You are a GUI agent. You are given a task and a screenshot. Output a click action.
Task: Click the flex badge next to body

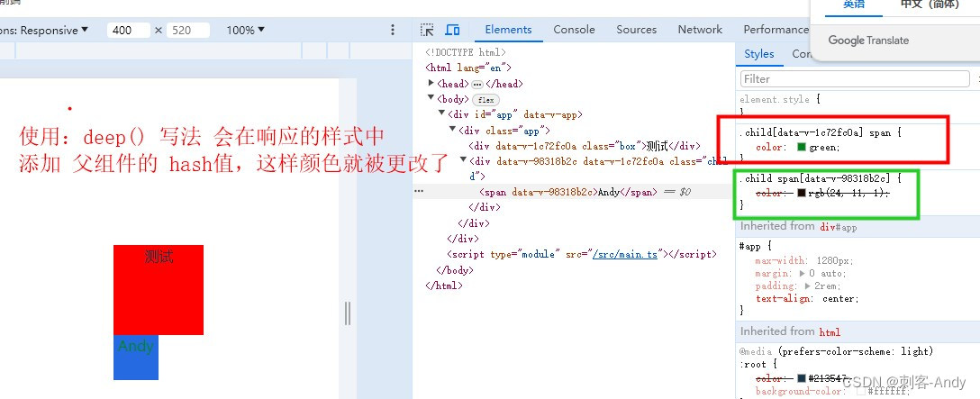pyautogui.click(x=485, y=100)
